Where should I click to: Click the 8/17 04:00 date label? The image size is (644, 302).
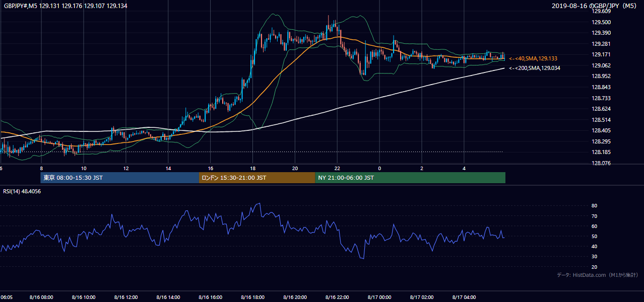click(x=464, y=297)
